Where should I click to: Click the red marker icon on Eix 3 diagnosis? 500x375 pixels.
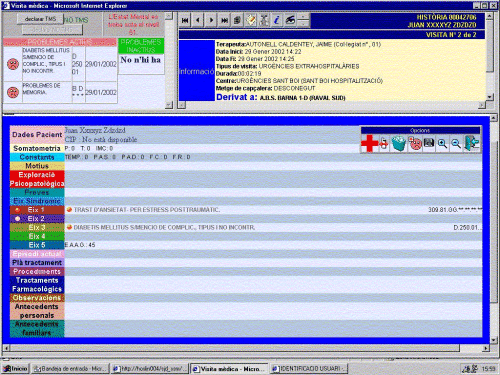click(69, 227)
